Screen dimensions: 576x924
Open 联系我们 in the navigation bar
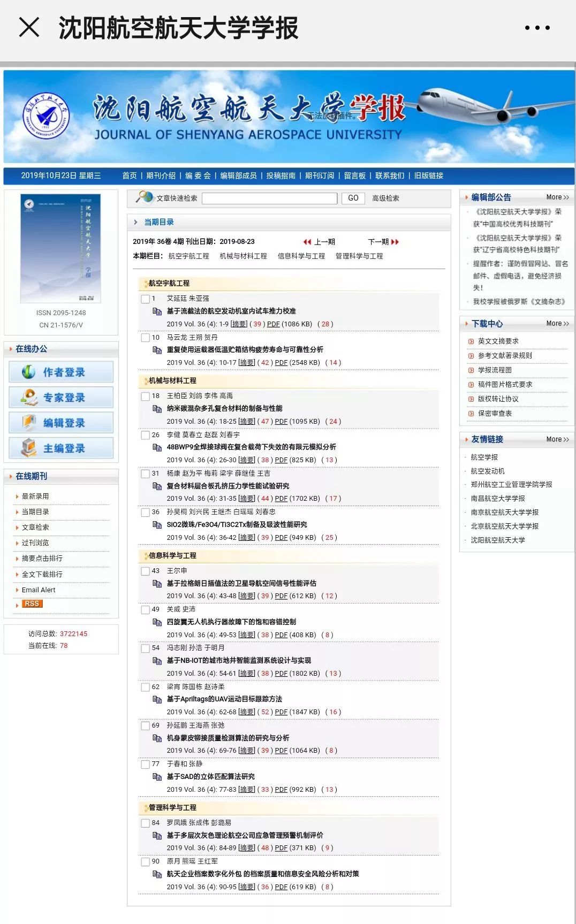pyautogui.click(x=390, y=175)
